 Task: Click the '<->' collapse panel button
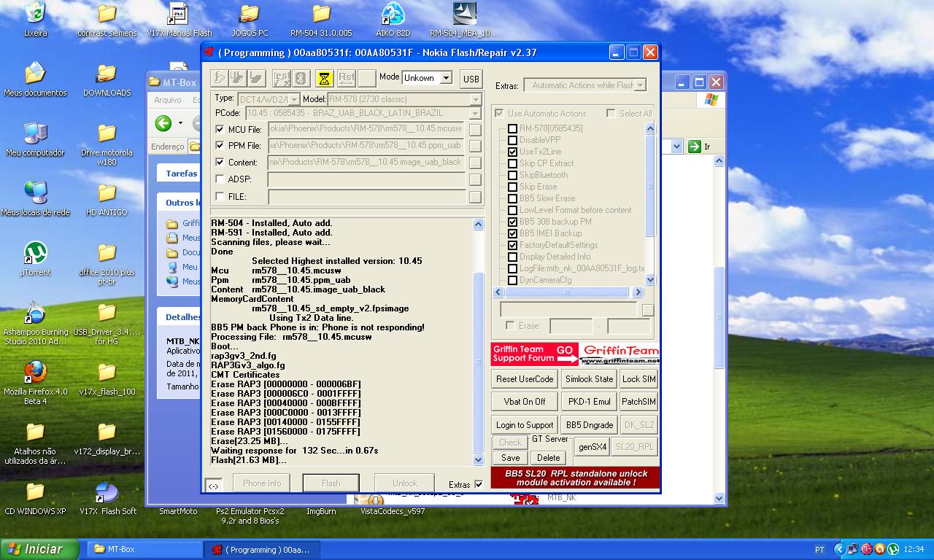pos(213,486)
